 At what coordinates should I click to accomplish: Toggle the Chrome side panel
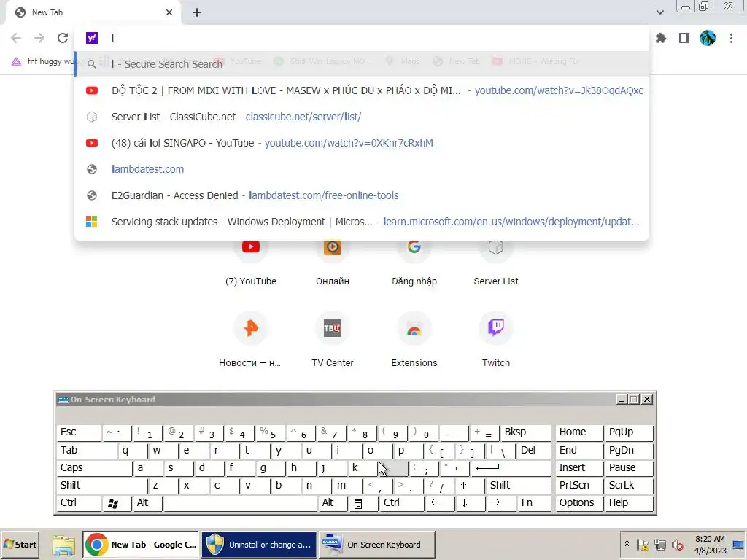point(684,38)
